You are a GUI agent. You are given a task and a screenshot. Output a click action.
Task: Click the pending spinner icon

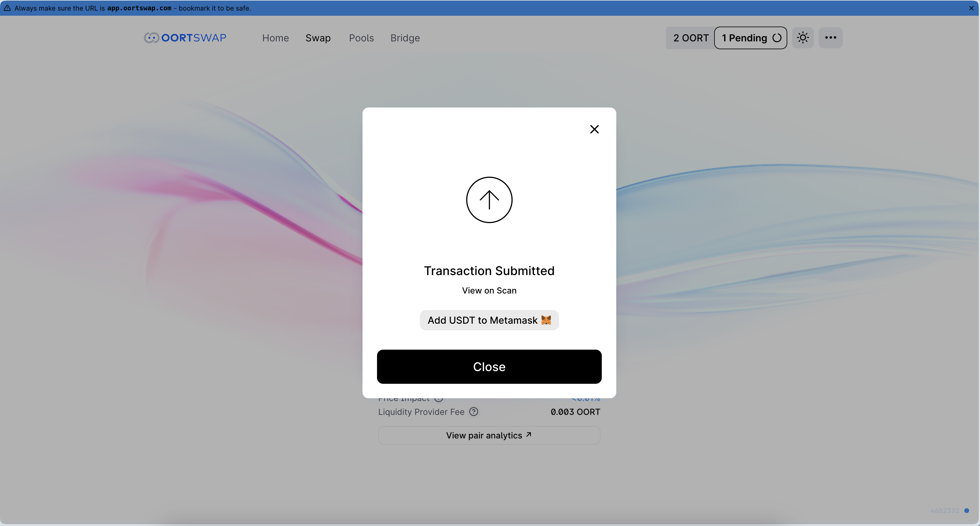click(x=777, y=38)
